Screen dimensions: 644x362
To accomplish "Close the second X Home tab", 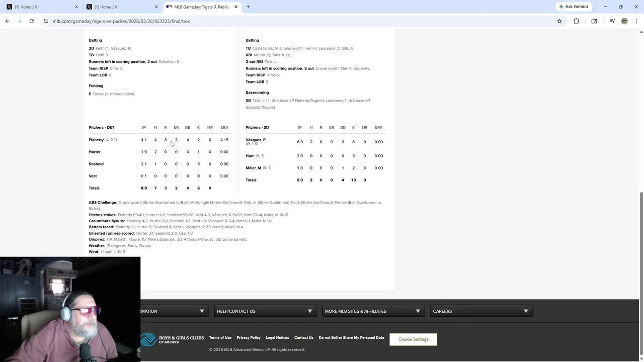I will click(x=156, y=7).
